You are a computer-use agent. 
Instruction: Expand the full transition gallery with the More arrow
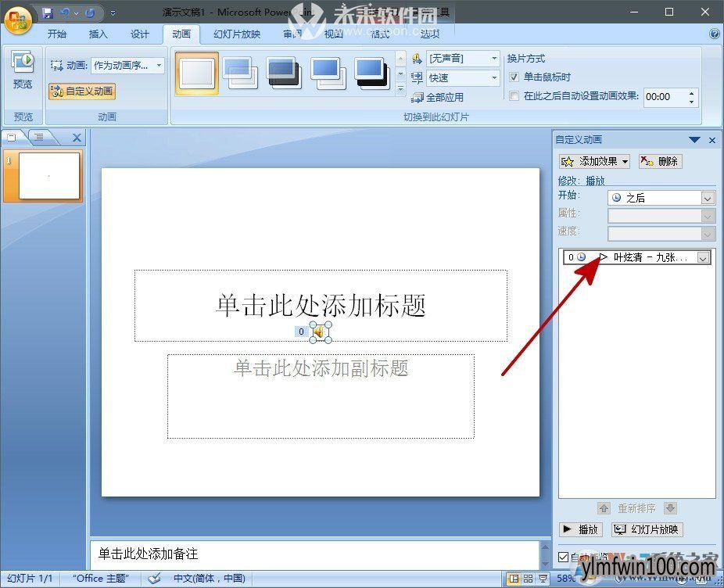pyautogui.click(x=400, y=88)
